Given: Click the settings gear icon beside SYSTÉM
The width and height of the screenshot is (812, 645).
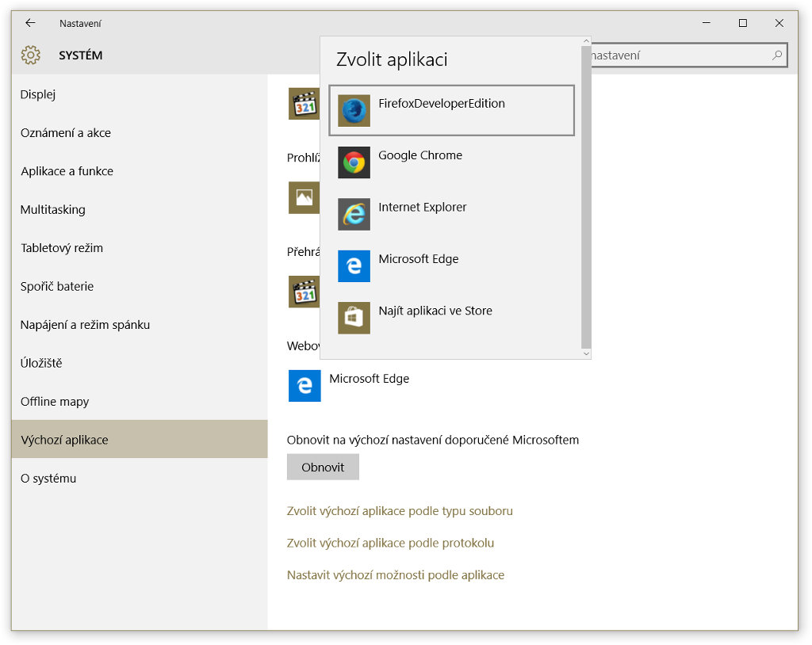Looking at the screenshot, I should [x=31, y=55].
